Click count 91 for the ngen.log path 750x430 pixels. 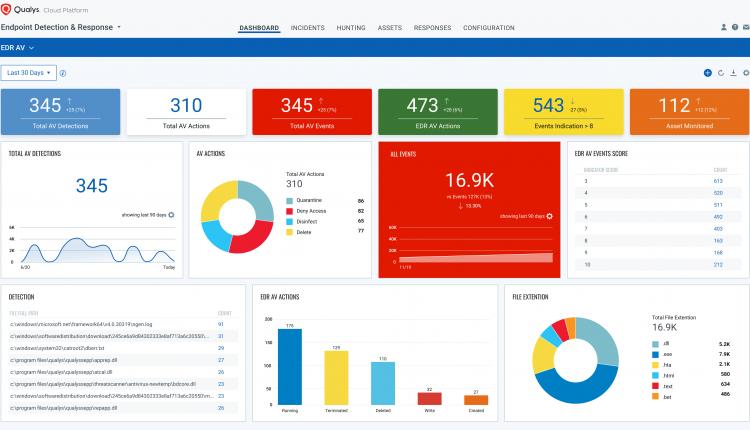(221, 324)
